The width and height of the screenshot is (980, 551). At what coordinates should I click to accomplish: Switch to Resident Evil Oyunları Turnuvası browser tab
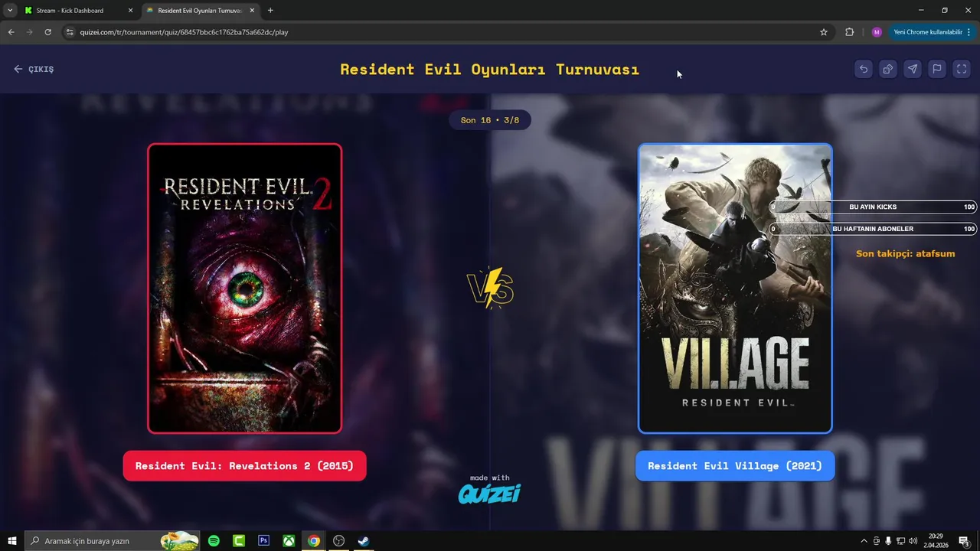pos(199,11)
